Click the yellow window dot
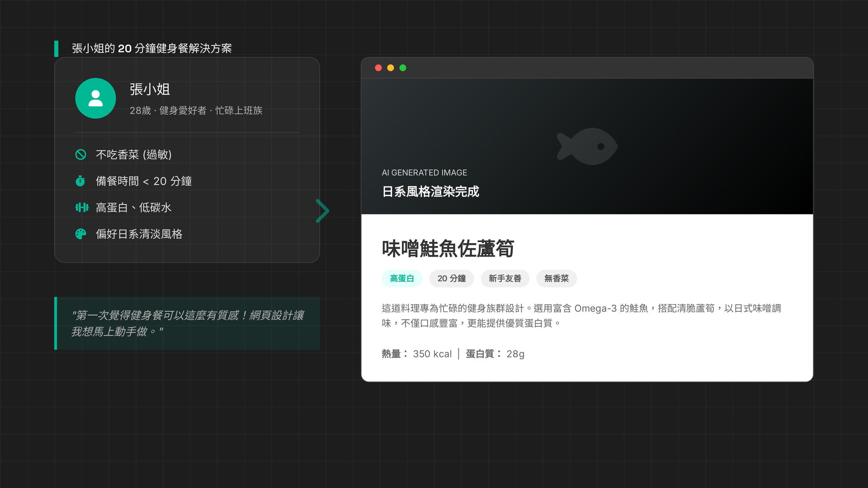The image size is (868, 488). [x=391, y=68]
